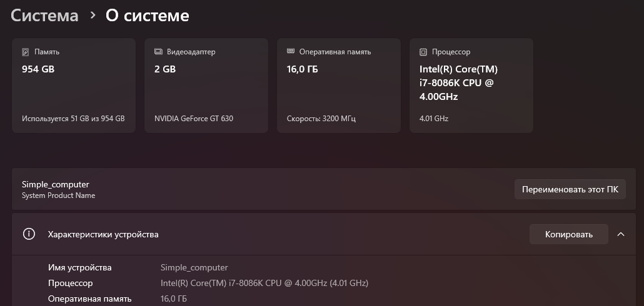The height and width of the screenshot is (306, 644).
Task: Click the Оперативная память 16,0 ГБ specs row
Action: (x=324, y=299)
